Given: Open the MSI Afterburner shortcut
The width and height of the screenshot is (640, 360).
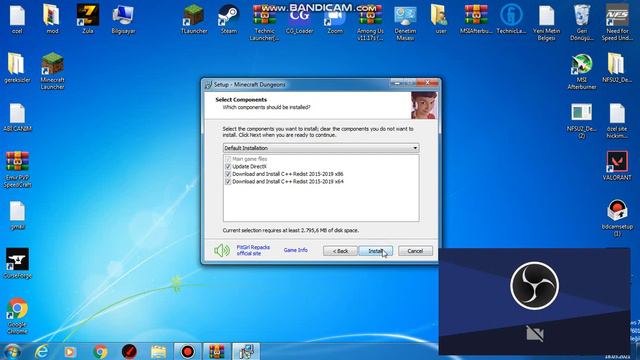Looking at the screenshot, I should [582, 71].
